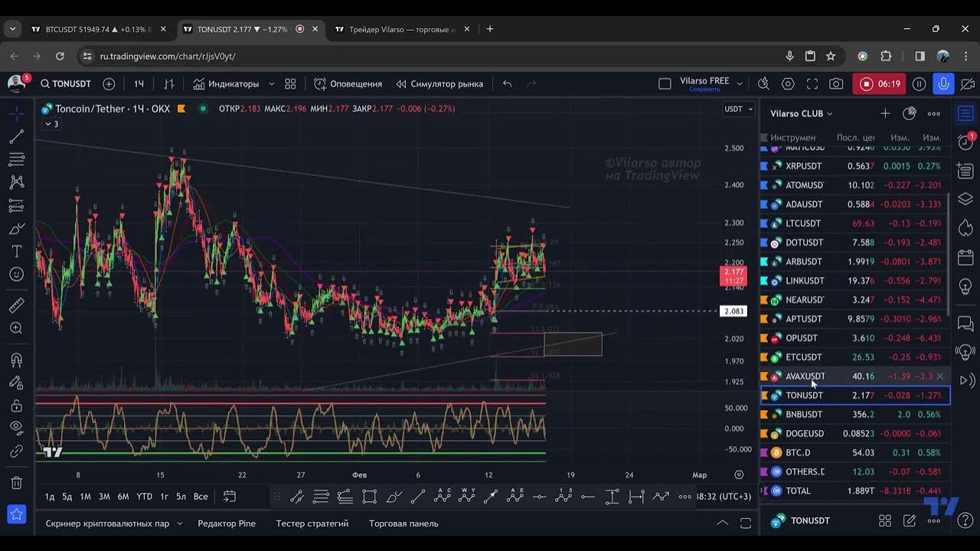Open the Редактор Pine tab

click(227, 523)
